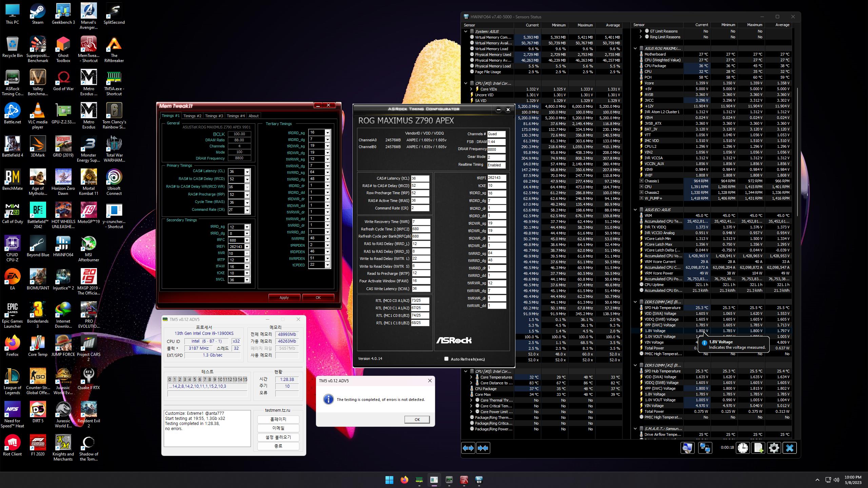Screen dimensions: 868x488
Task: Open tREFi 262143 dropdown in MemTweakIt
Action: click(247, 247)
